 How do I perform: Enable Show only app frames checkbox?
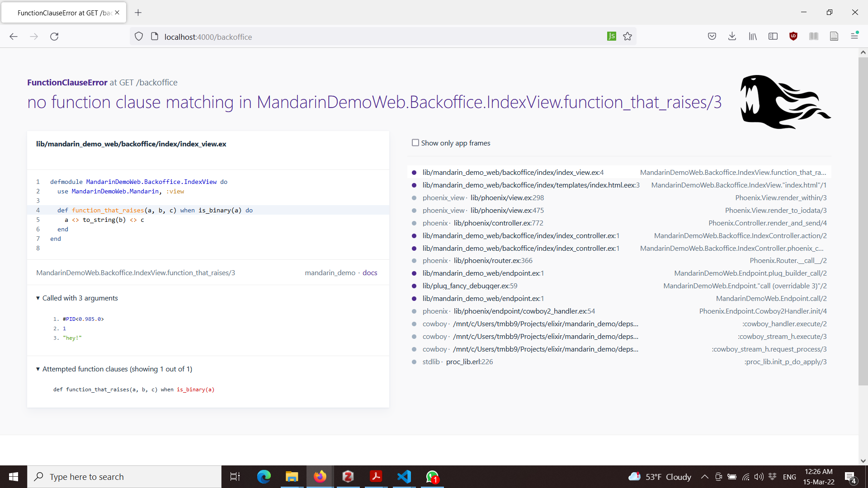pos(415,143)
